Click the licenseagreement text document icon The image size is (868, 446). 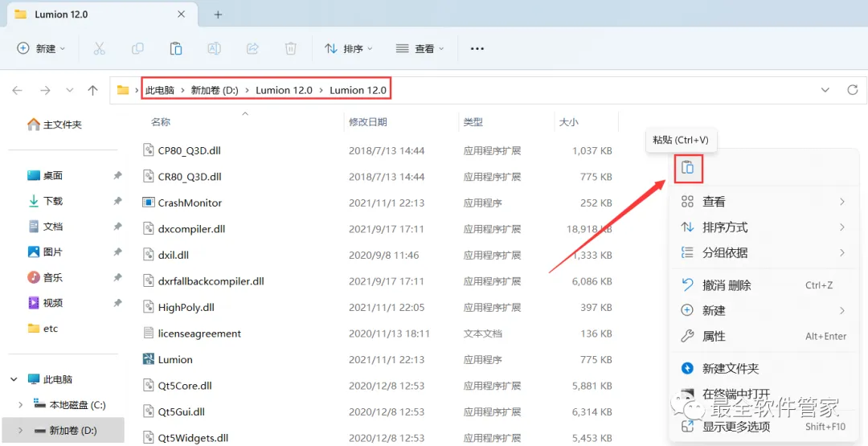(x=149, y=333)
